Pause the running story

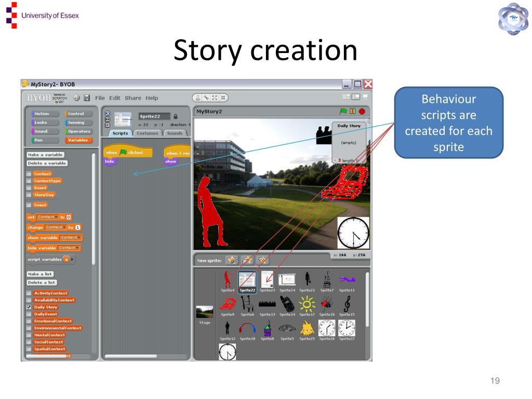pyautogui.click(x=353, y=111)
